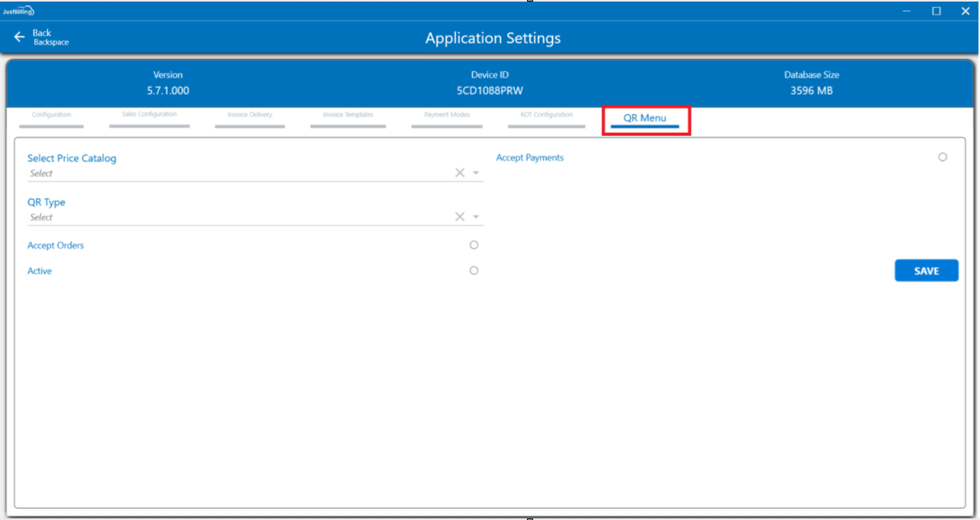Switch to the Configuration tab
The width and height of the screenshot is (980, 520).
pyautogui.click(x=52, y=115)
